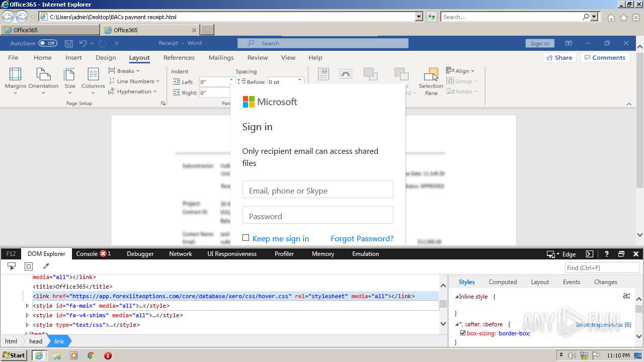This screenshot has height=362, width=644.
Task: Switch to the Network tab
Action: [181, 254]
